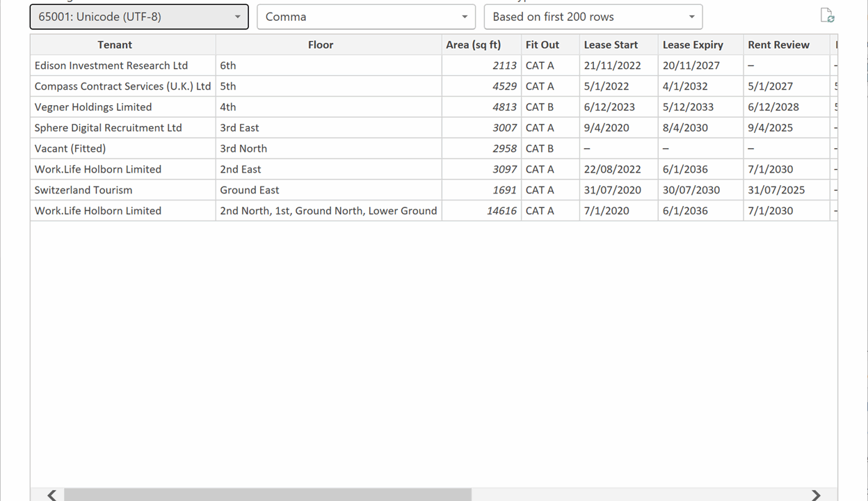Click the area value 3097
The height and width of the screenshot is (501, 868).
pos(481,169)
